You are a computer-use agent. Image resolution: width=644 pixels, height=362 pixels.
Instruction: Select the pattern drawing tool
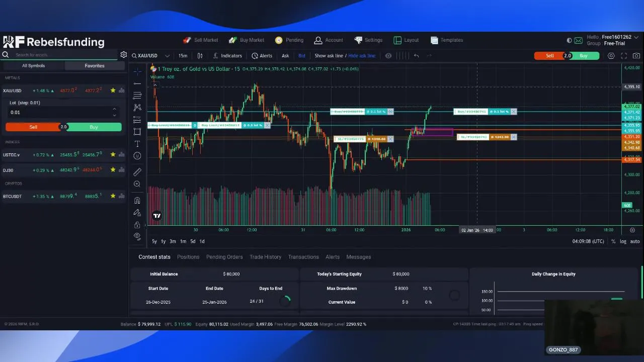[137, 108]
